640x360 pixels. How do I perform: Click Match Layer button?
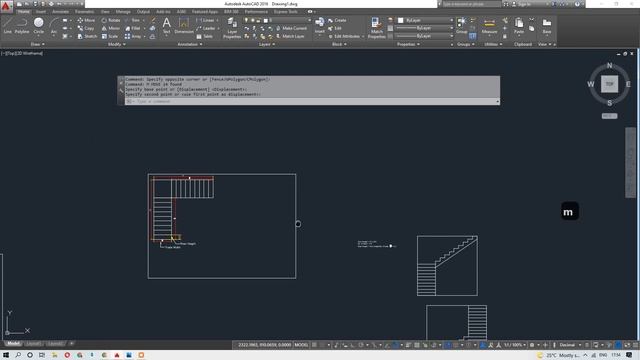(290, 36)
